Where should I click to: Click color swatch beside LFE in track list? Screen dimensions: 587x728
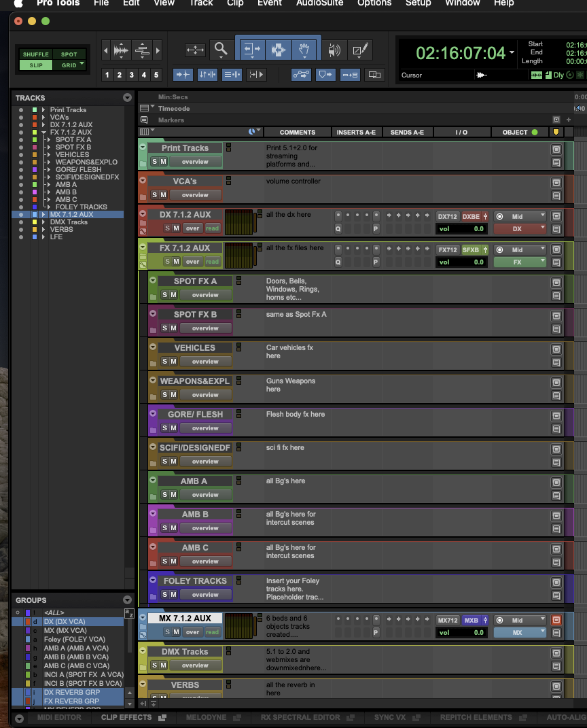pos(35,237)
